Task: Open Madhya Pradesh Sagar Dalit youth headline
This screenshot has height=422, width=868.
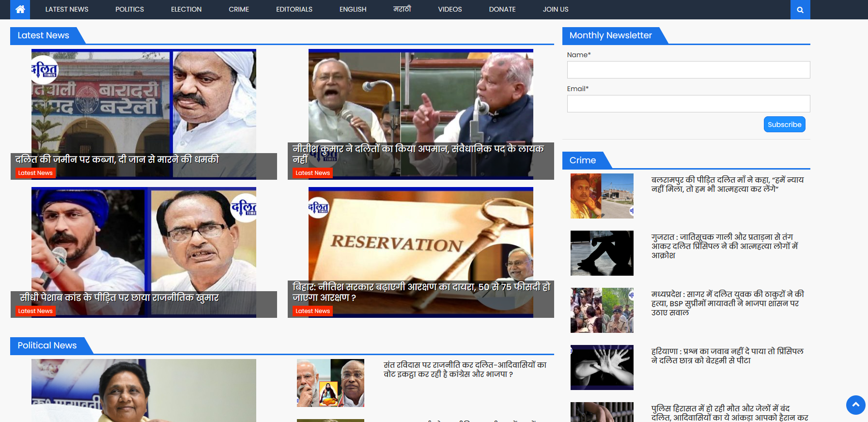Action: (728, 303)
